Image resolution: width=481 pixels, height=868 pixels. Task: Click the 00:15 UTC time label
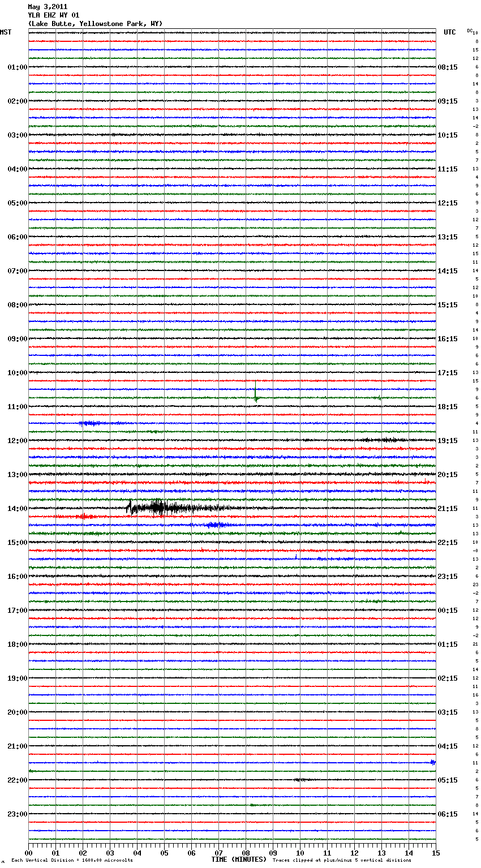(448, 611)
